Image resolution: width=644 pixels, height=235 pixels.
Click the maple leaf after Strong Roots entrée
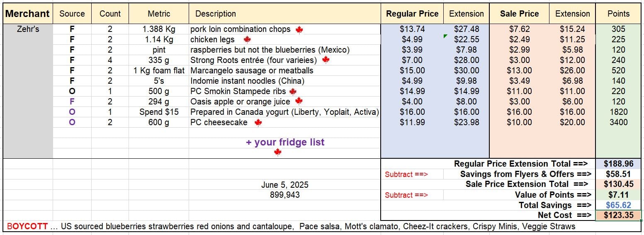click(x=326, y=60)
